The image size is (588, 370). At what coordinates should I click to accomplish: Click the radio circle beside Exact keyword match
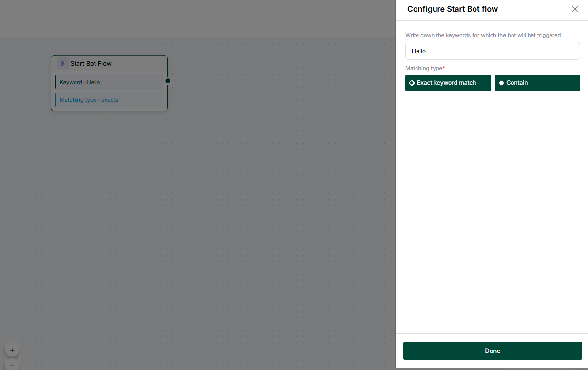412,83
